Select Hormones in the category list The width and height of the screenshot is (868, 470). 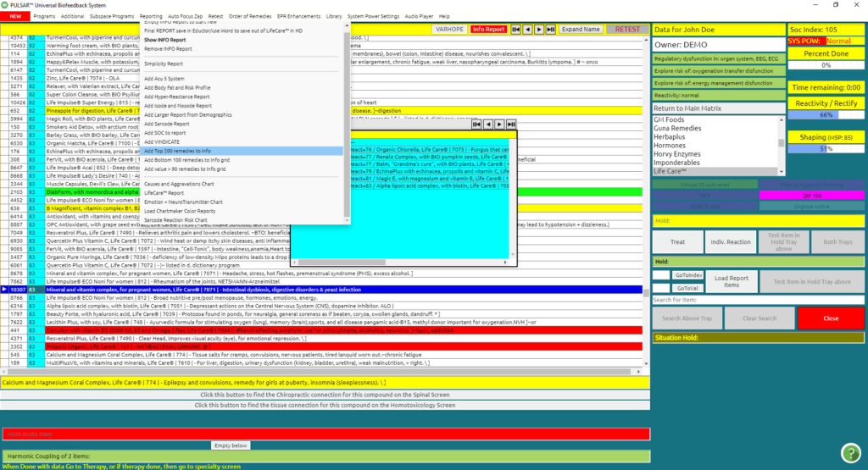coord(670,146)
